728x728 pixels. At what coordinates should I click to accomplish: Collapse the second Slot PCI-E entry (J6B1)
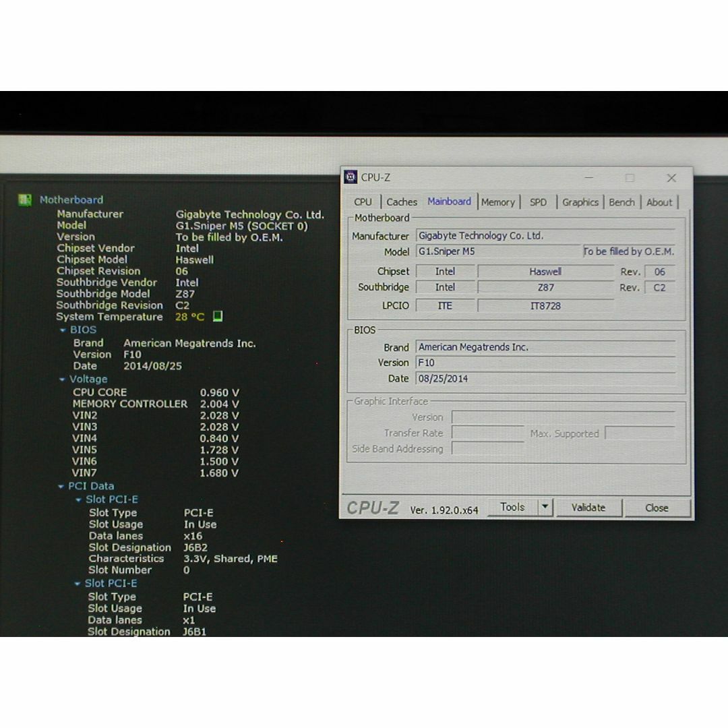click(78, 584)
